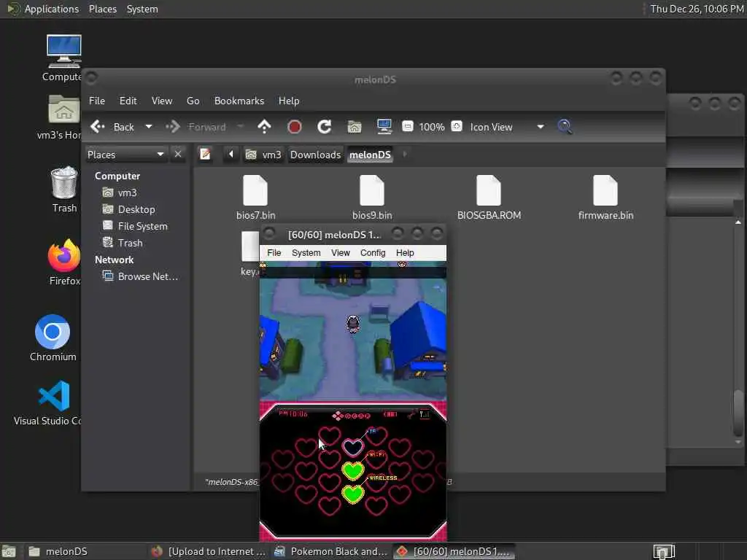The height and width of the screenshot is (560, 747).
Task: Open the file manager View menu
Action: click(x=162, y=101)
